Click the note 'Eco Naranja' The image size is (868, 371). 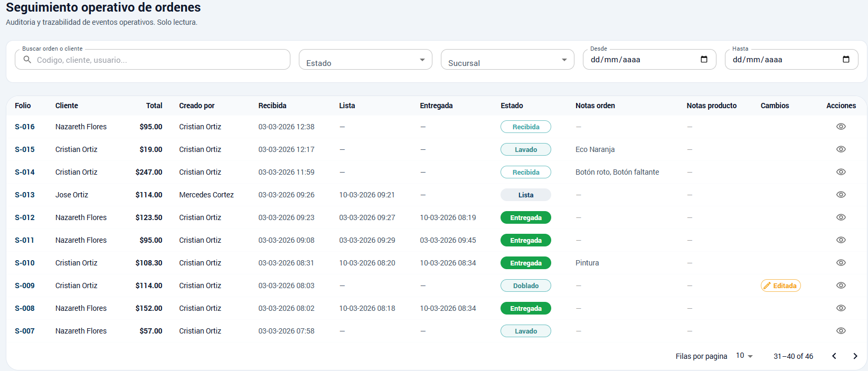pos(595,149)
